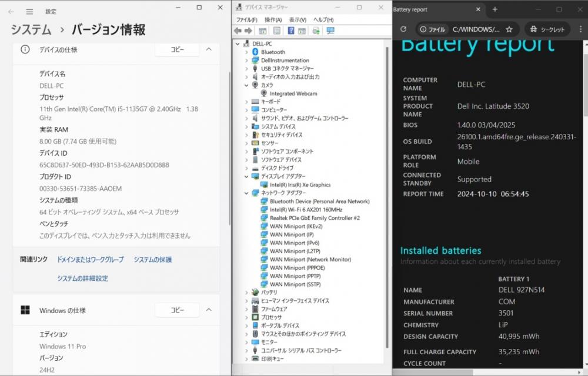Collapse the Windows の仕様 section chevron
The height and width of the screenshot is (376, 588).
click(x=209, y=310)
